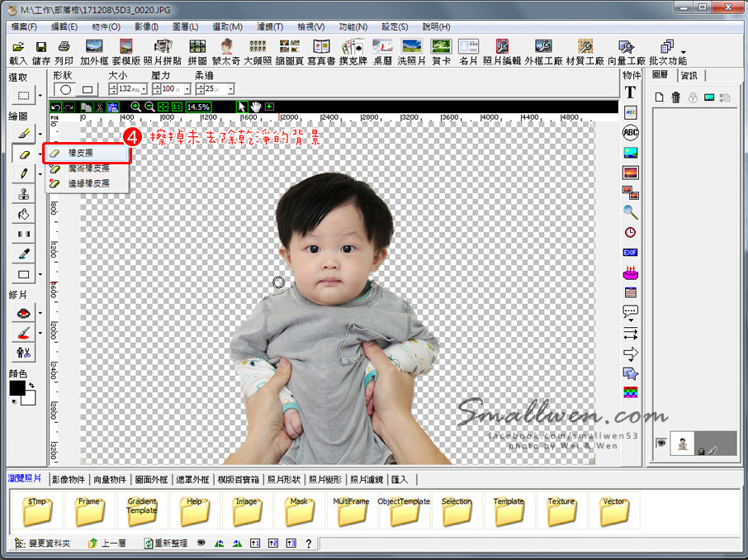748x560 pixels.
Task: Open the 檔案(F) menu
Action: (24, 26)
